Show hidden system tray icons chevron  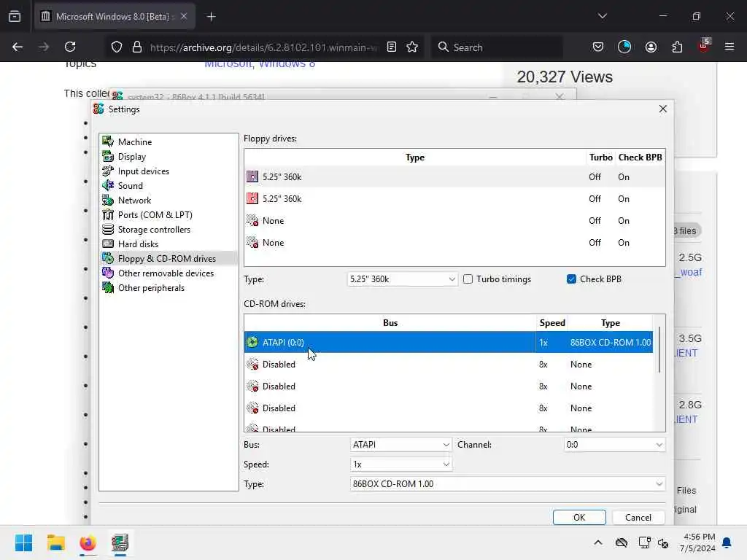[598, 542]
